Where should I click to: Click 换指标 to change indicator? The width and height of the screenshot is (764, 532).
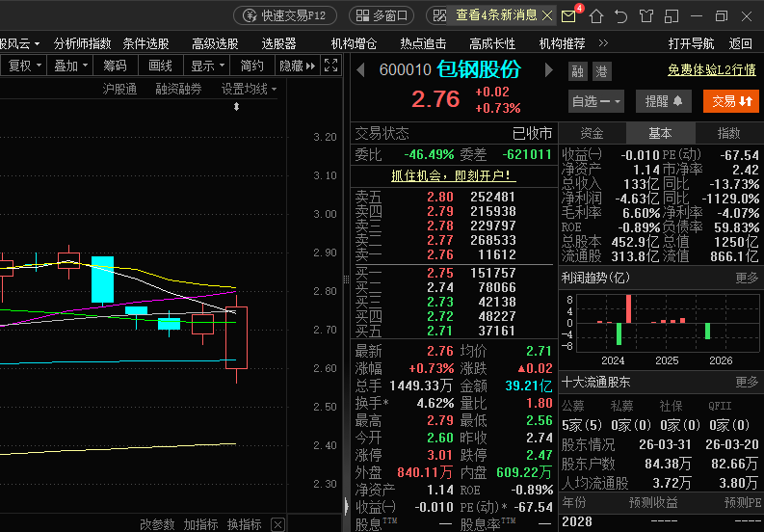[x=244, y=524]
